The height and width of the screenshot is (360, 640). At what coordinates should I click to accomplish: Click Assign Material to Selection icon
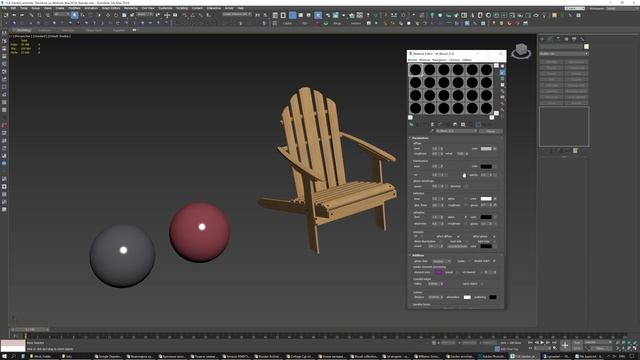point(425,124)
